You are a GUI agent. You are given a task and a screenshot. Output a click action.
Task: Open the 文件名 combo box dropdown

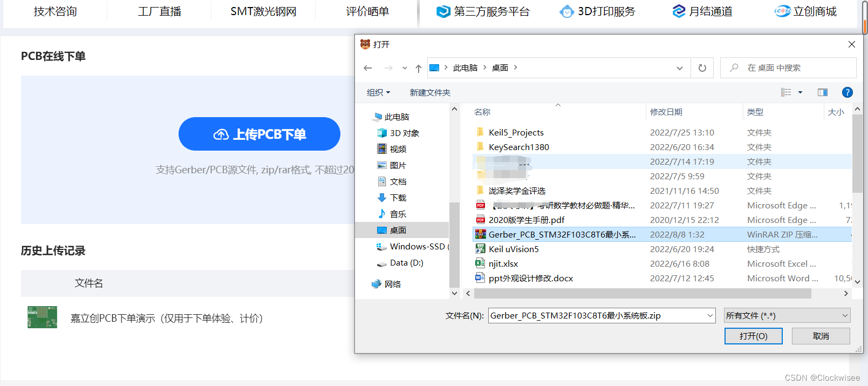tap(710, 316)
